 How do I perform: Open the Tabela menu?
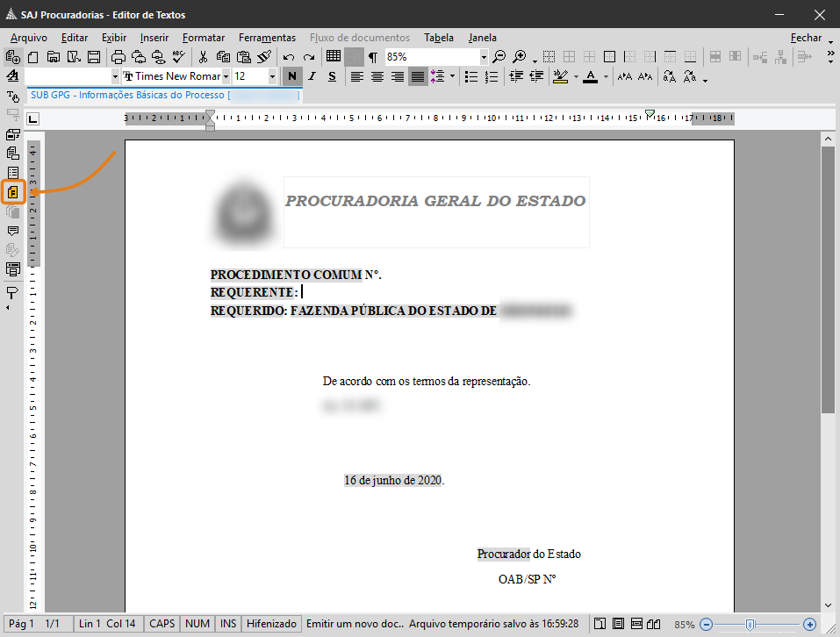pos(439,38)
